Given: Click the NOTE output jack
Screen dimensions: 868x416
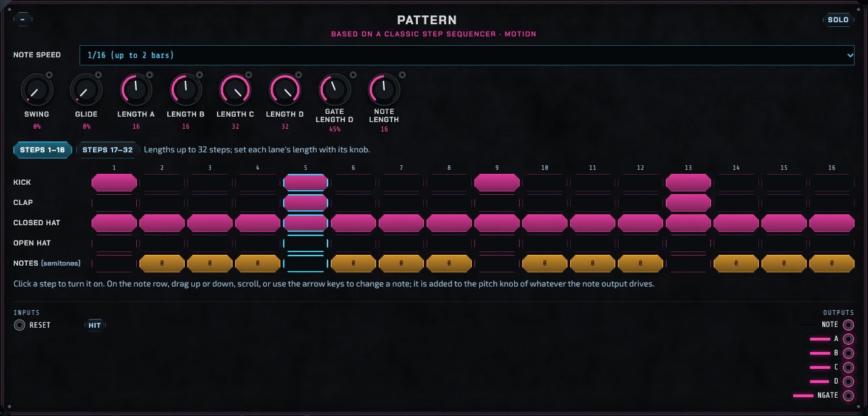Looking at the screenshot, I should tap(848, 325).
